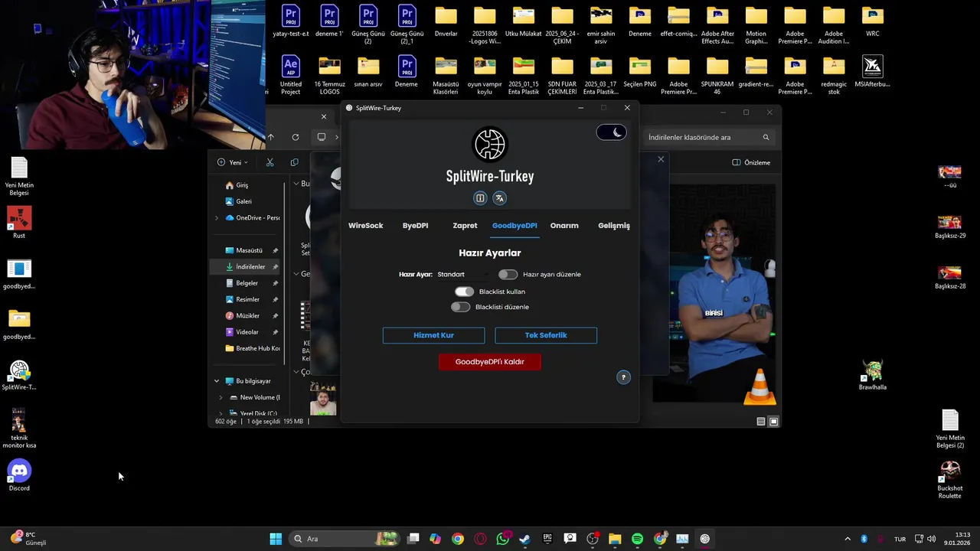Click the video preview thumbnail in File Explorer
Screen dimensions: 980x551
tap(715, 293)
